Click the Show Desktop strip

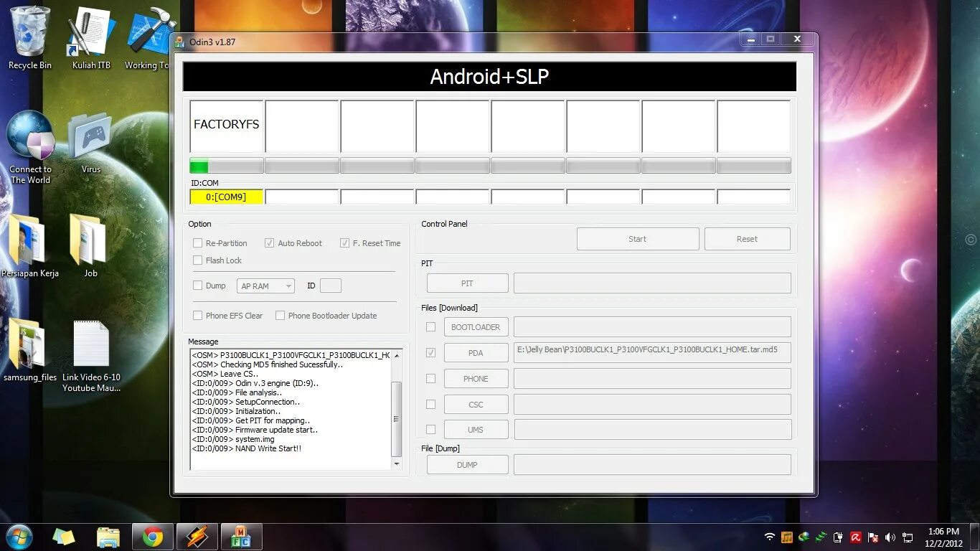(975, 537)
